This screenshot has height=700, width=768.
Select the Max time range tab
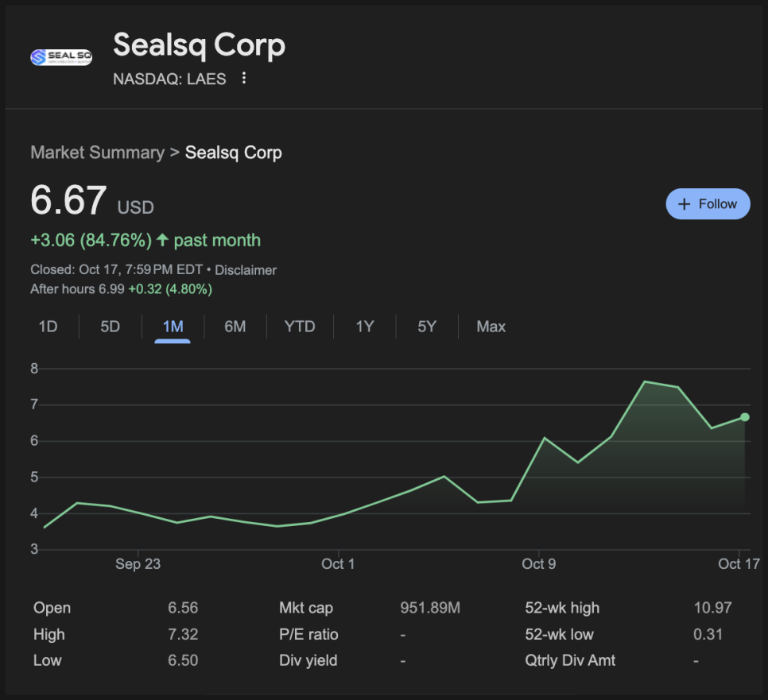point(491,327)
